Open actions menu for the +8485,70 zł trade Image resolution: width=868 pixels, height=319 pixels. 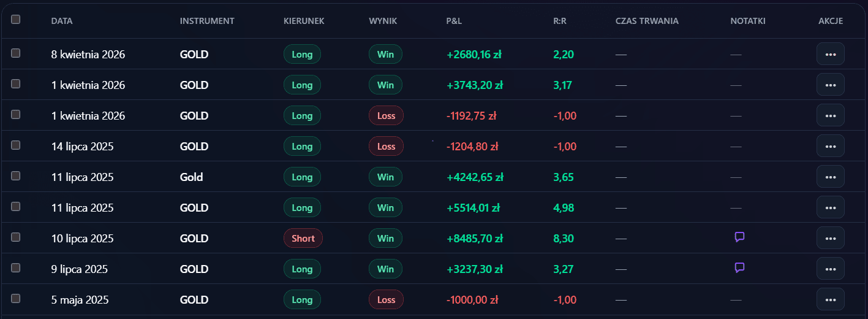click(830, 238)
